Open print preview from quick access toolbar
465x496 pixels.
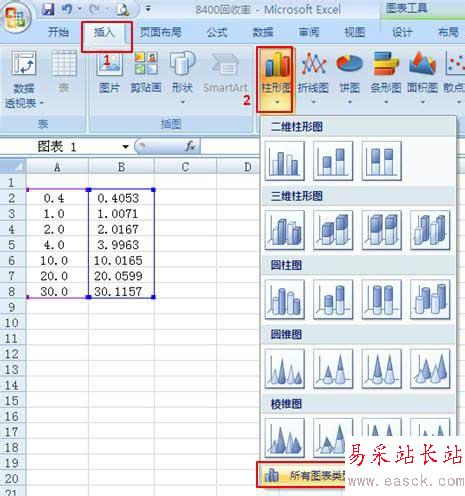coord(123,10)
